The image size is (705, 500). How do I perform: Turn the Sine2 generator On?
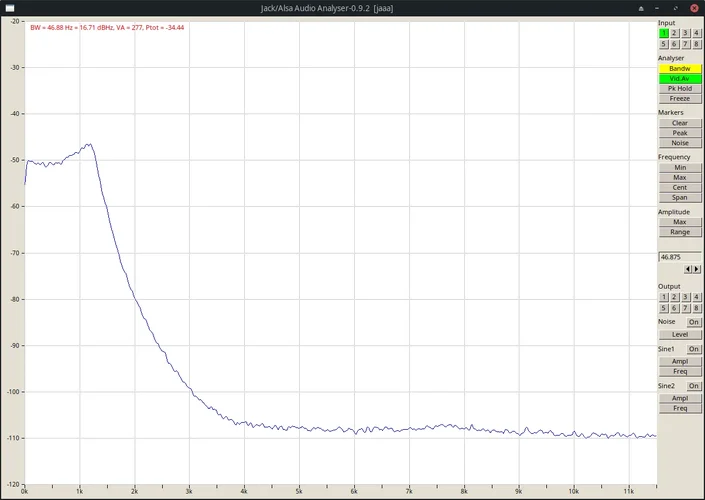pos(694,386)
